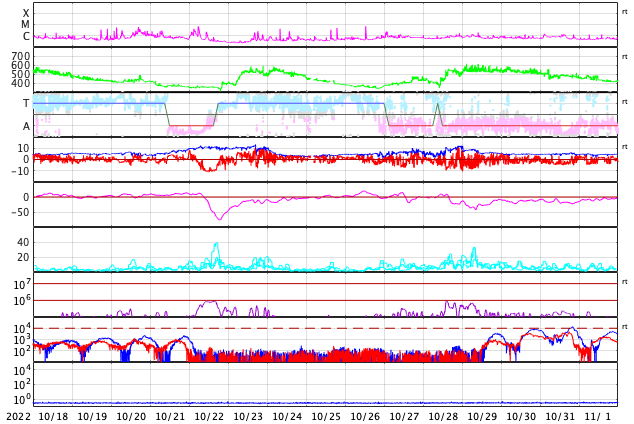Click the 10^3 axis label
The image size is (634, 424).
(22, 340)
